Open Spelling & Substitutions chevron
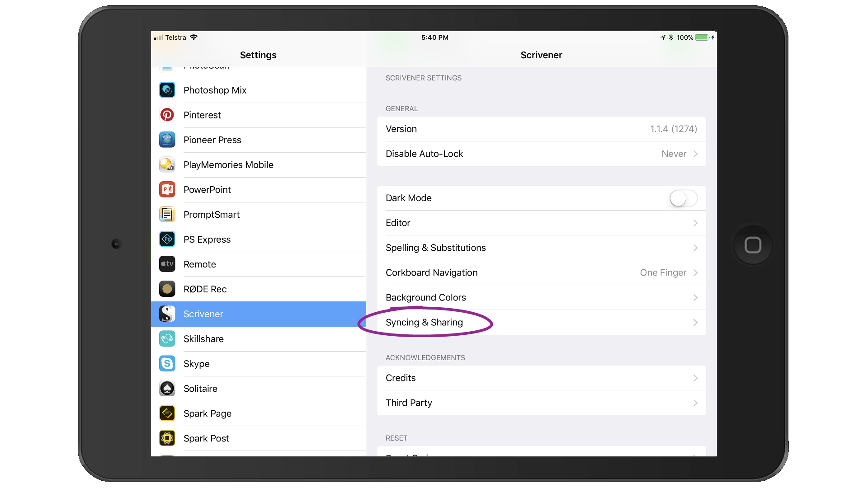 tap(695, 248)
